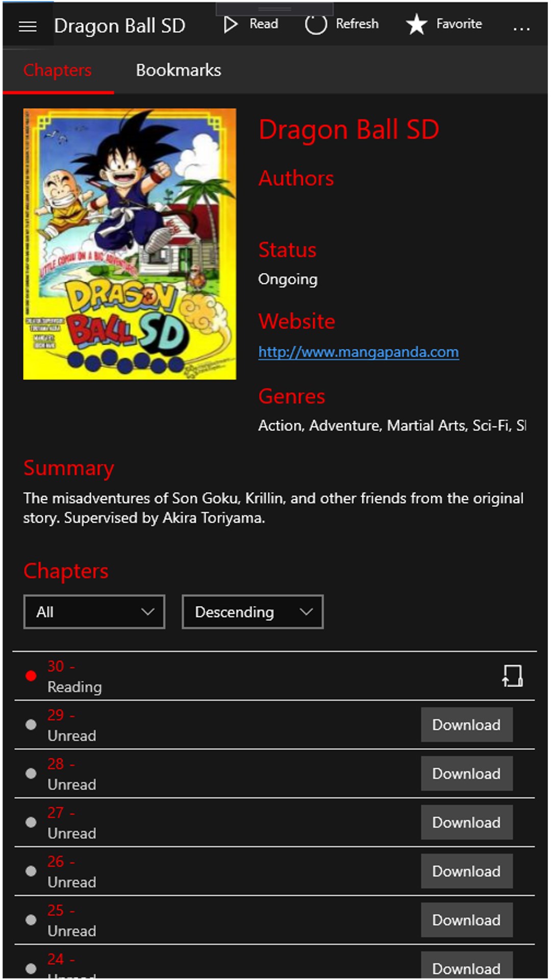This screenshot has width=551, height=980.
Task: Click the grey status dot of chapter 25
Action: pyautogui.click(x=31, y=920)
